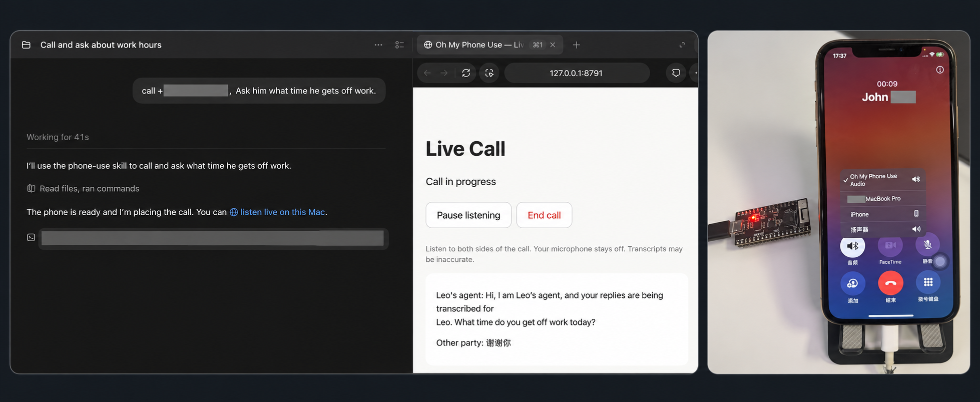Viewport: 980px width, 402px height.
Task: Select Oh My Phone Use Audio output
Action: [882, 180]
